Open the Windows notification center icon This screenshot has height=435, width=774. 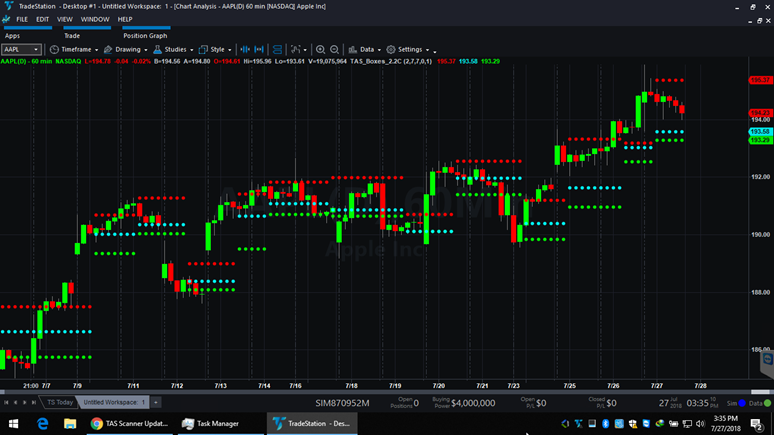(x=756, y=424)
